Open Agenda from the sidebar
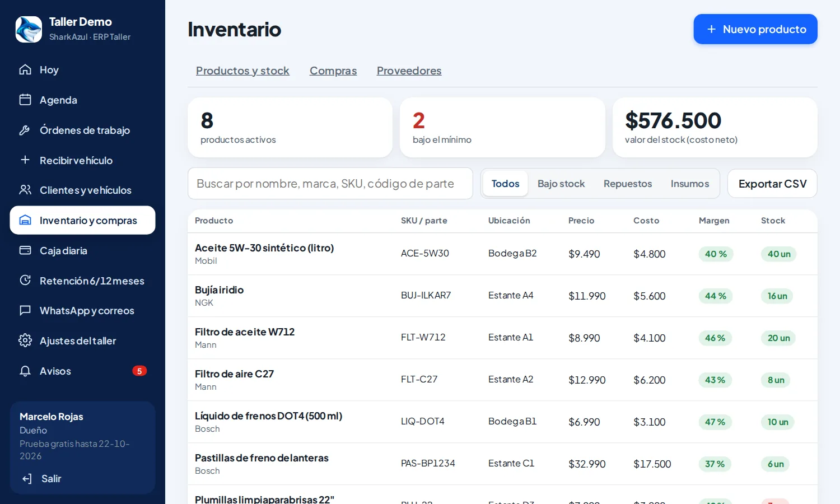 tap(82, 100)
